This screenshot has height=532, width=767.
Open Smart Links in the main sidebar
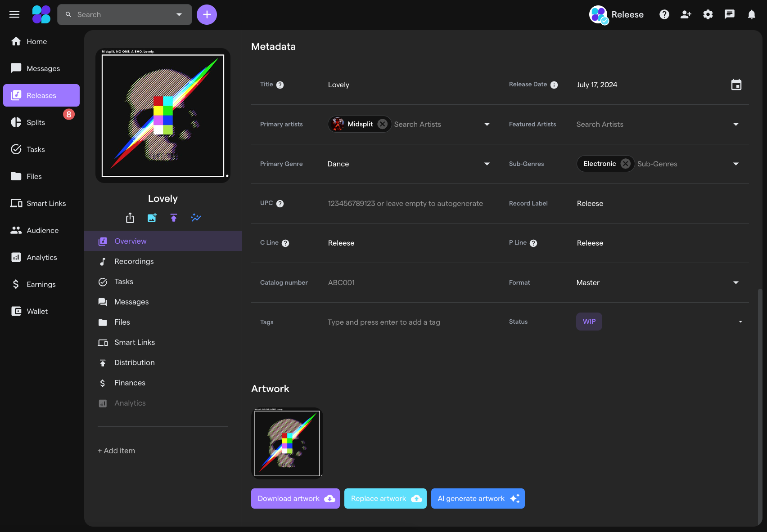coord(41,203)
